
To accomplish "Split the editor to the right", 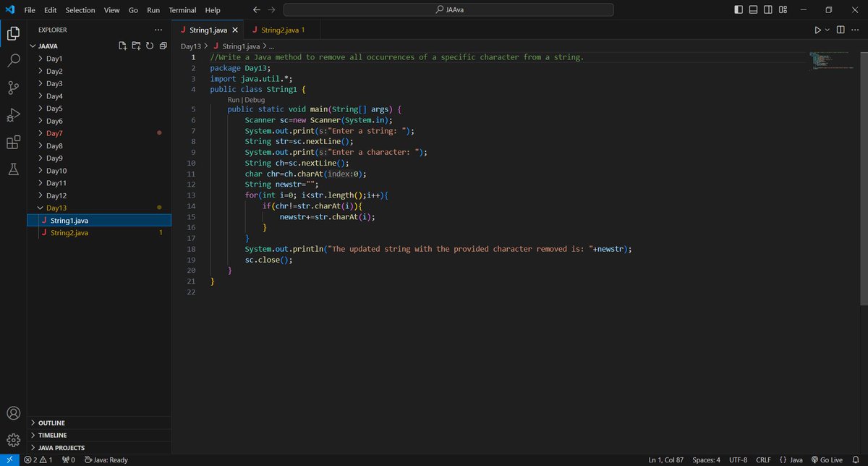I will click(x=841, y=30).
